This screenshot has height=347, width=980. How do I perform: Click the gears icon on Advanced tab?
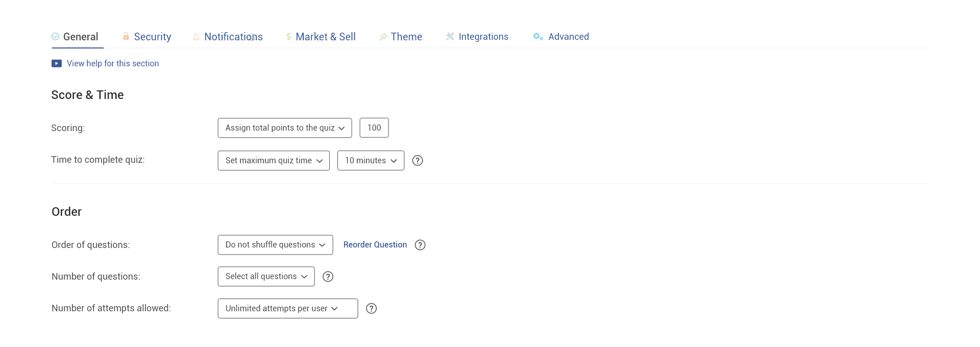click(x=538, y=36)
